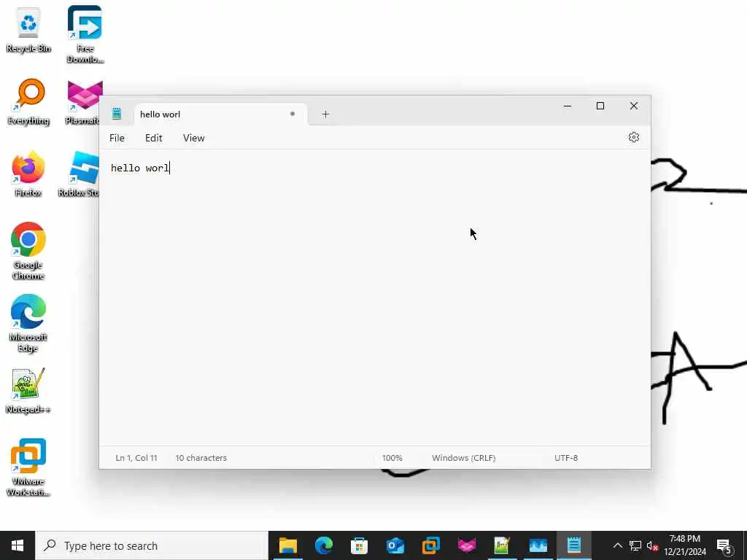Close the Notepad window
This screenshot has width=747, height=560.
pyautogui.click(x=634, y=106)
